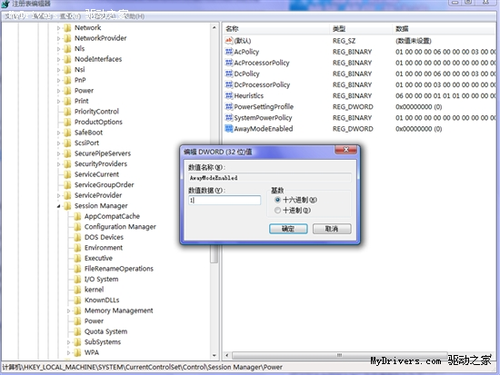Screen dimensions: 500x375
Task: Collapse the Session Manager tree node
Action: point(59,206)
